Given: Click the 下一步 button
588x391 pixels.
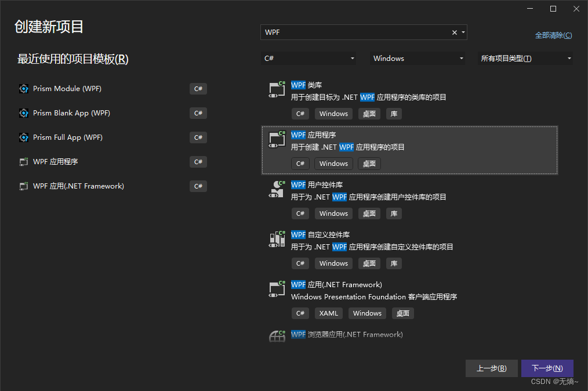Looking at the screenshot, I should pos(547,368).
